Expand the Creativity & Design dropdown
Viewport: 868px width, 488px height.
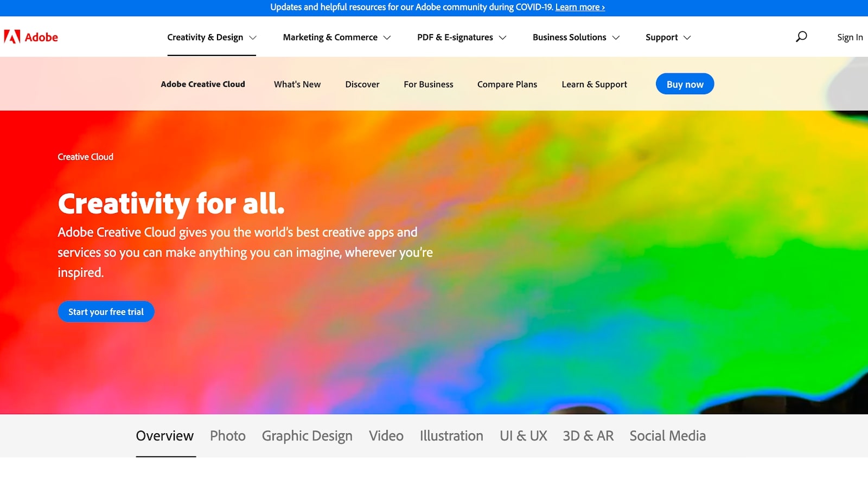211,37
